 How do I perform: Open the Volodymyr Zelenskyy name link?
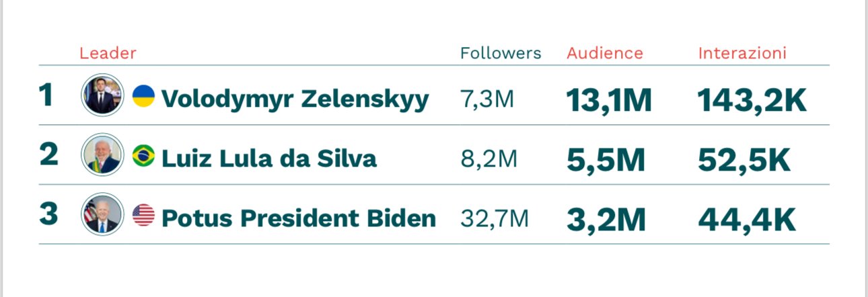(x=295, y=100)
